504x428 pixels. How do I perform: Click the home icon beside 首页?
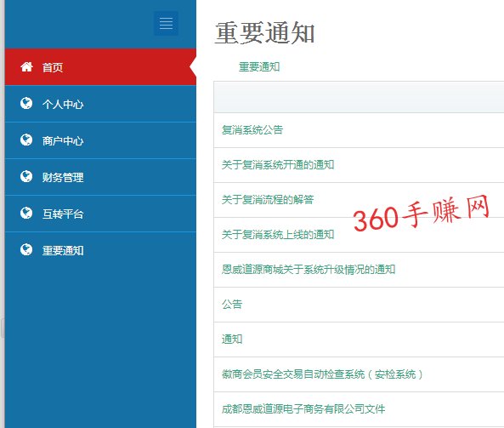pos(26,66)
